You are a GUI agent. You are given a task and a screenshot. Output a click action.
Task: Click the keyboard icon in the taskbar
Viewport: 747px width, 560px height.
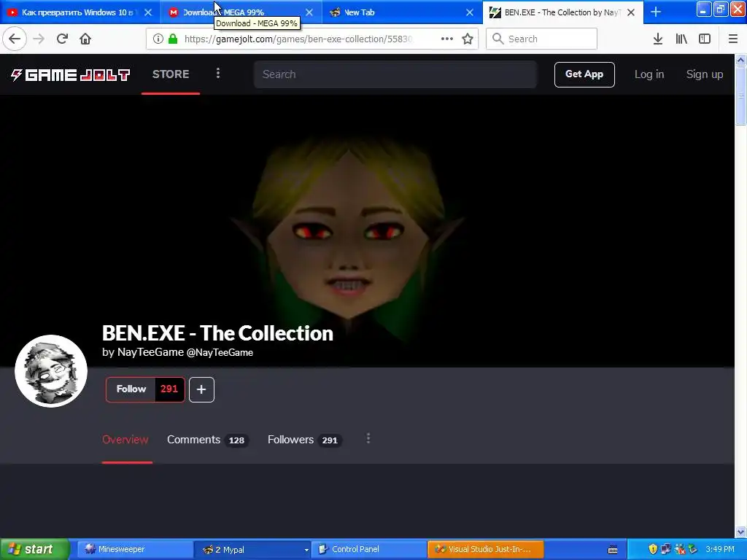click(x=613, y=550)
